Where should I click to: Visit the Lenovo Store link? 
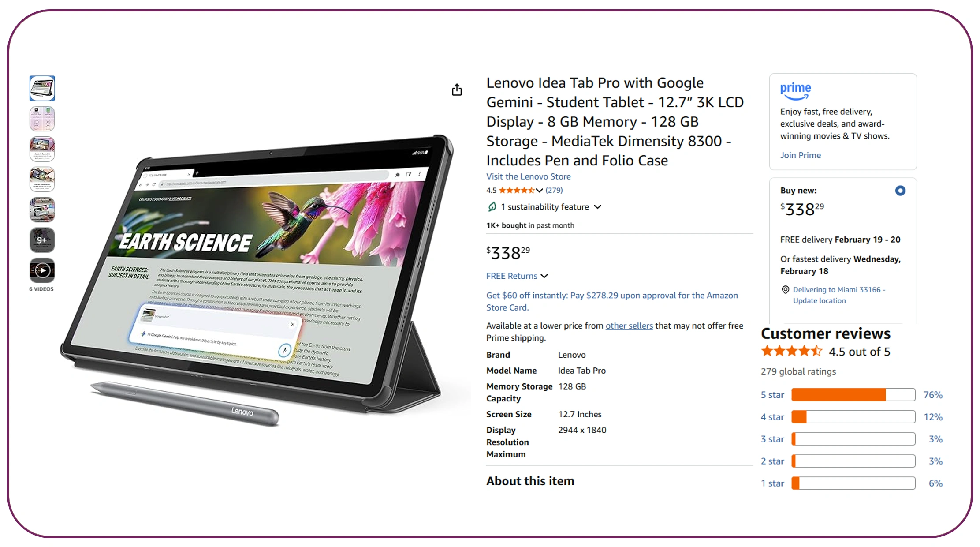(528, 176)
